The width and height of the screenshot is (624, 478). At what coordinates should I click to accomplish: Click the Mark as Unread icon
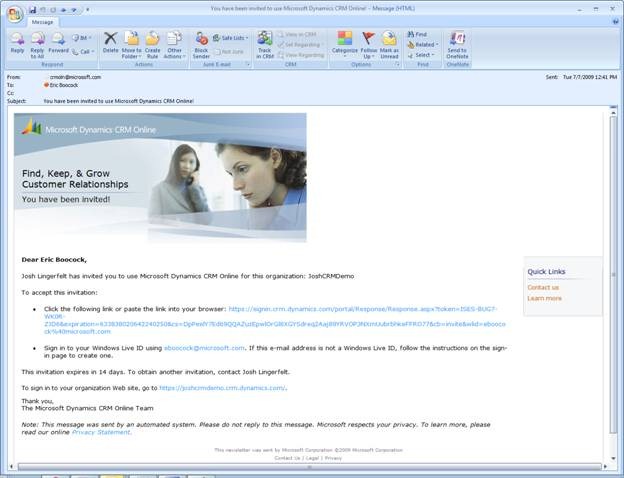click(x=389, y=41)
